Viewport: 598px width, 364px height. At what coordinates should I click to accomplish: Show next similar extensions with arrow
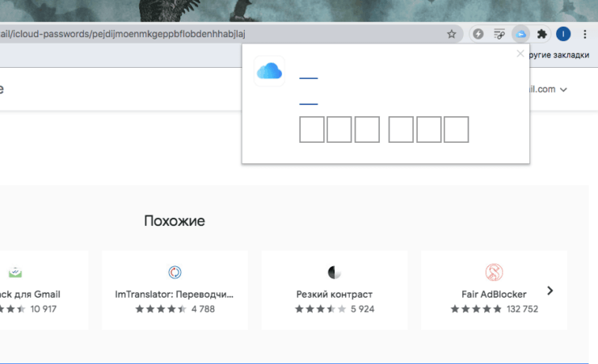click(x=550, y=291)
